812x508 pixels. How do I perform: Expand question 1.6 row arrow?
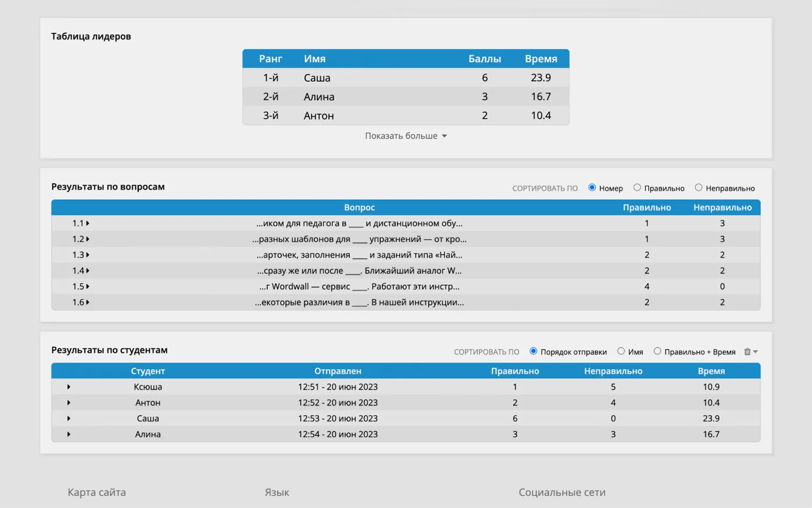[x=88, y=302]
